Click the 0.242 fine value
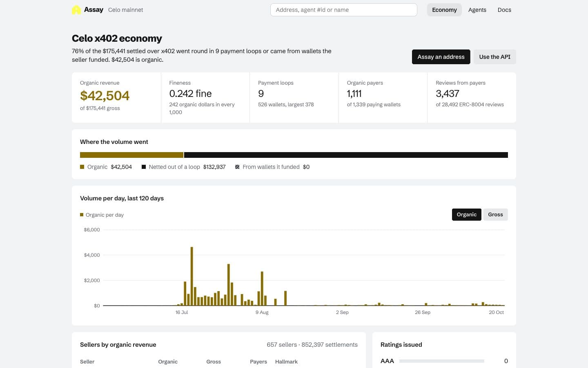 190,94
